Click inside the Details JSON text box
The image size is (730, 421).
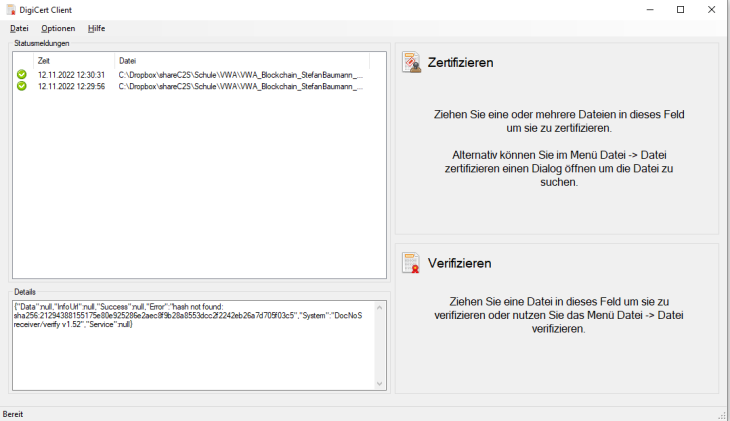click(x=190, y=350)
